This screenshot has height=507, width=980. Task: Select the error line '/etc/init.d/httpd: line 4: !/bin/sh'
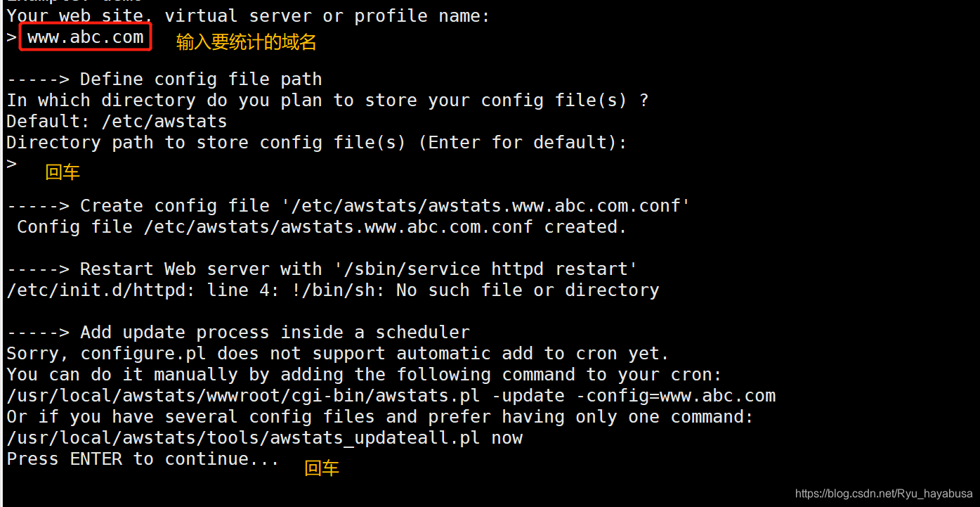(332, 290)
